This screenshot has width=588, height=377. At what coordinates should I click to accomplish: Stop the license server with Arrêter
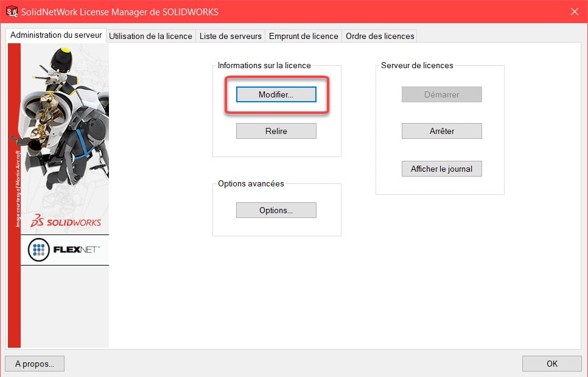pos(442,131)
